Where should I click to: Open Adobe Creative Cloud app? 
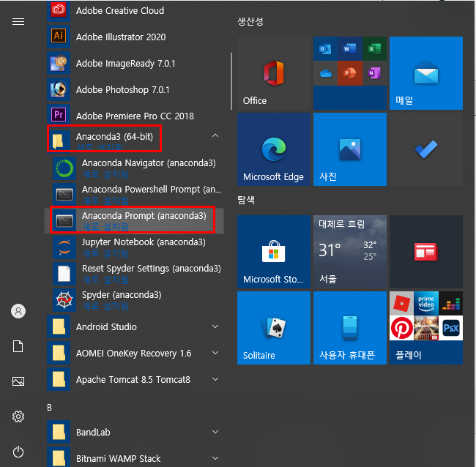click(x=135, y=11)
